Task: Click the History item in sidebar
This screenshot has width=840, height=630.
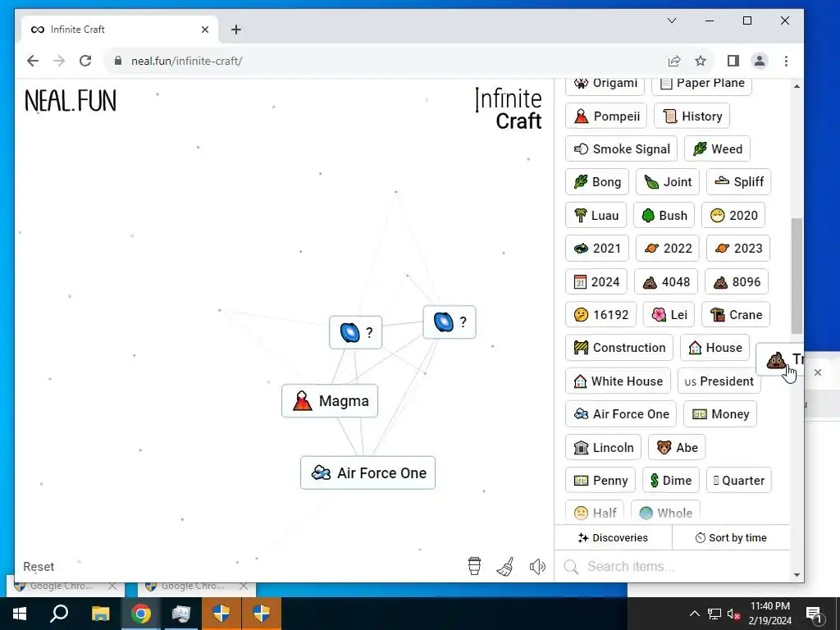Action: tap(692, 116)
